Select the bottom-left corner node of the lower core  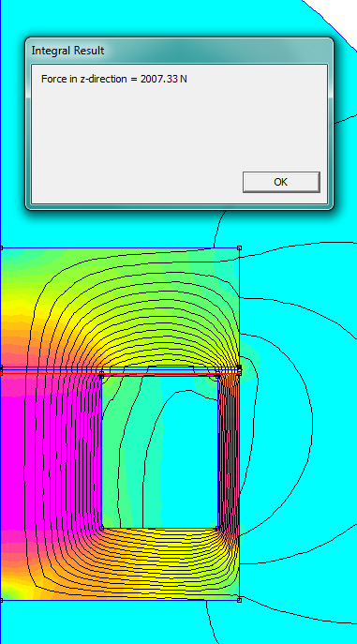pyautogui.click(x=1, y=600)
